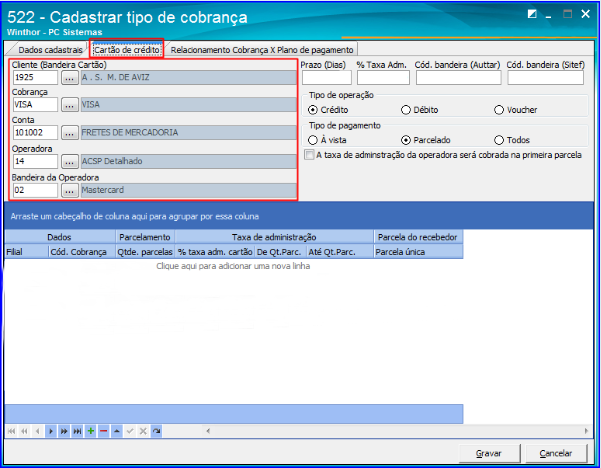This screenshot has width=601, height=468.
Task: Select the Voucher operation type
Action: (x=499, y=109)
